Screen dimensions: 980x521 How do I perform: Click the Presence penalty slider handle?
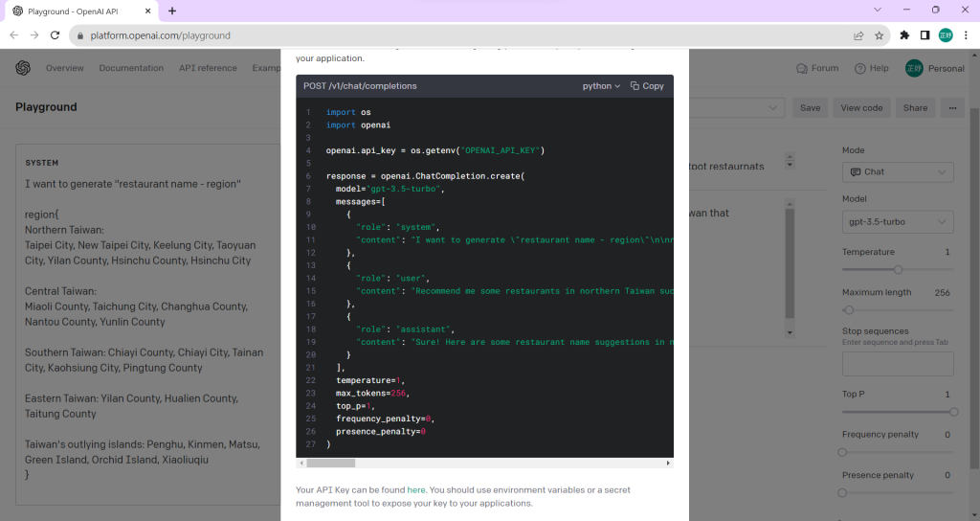[x=842, y=493]
